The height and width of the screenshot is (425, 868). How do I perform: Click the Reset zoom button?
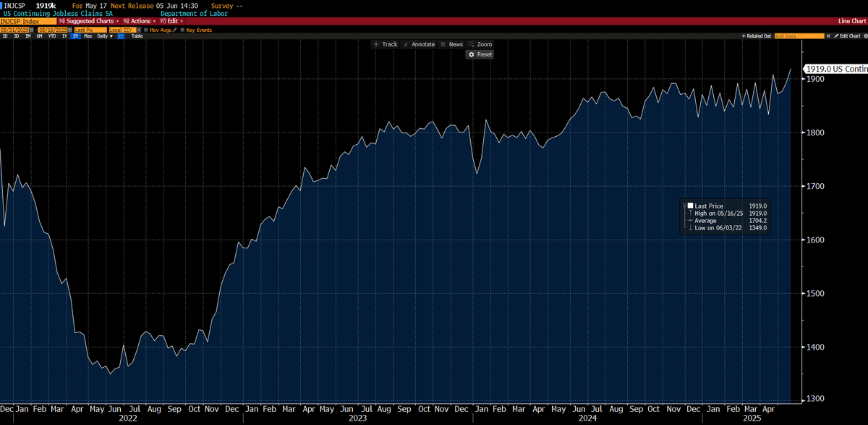(480, 54)
